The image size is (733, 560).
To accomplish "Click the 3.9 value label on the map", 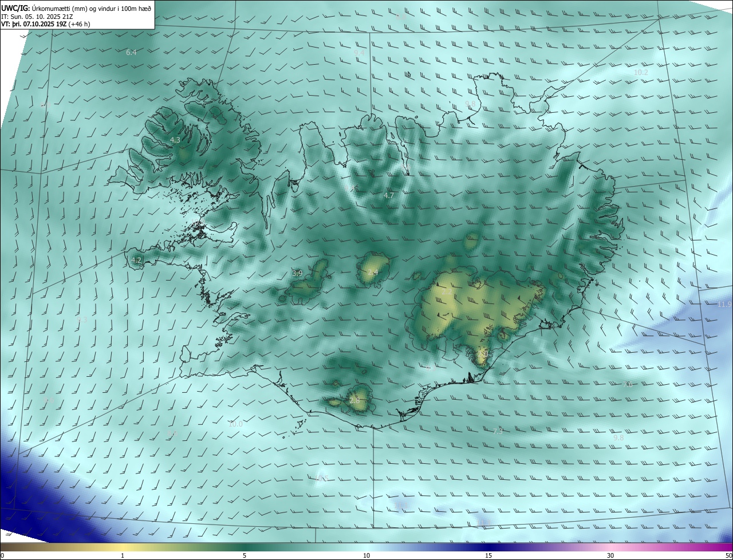I will tap(297, 273).
